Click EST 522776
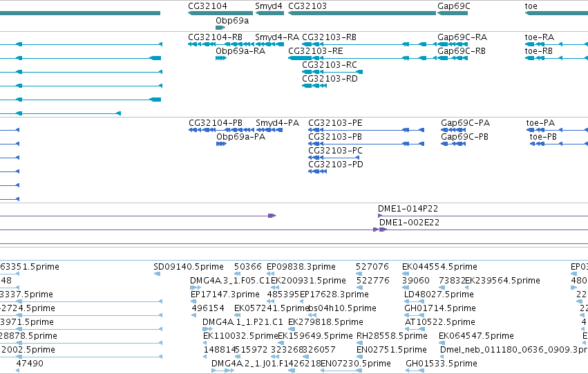The image size is (588, 374). point(372,281)
